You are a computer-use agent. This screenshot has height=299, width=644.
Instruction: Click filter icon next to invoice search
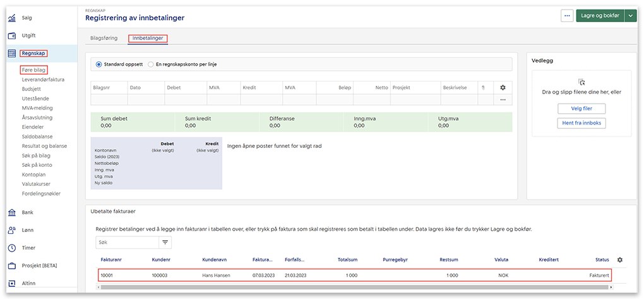coord(165,242)
